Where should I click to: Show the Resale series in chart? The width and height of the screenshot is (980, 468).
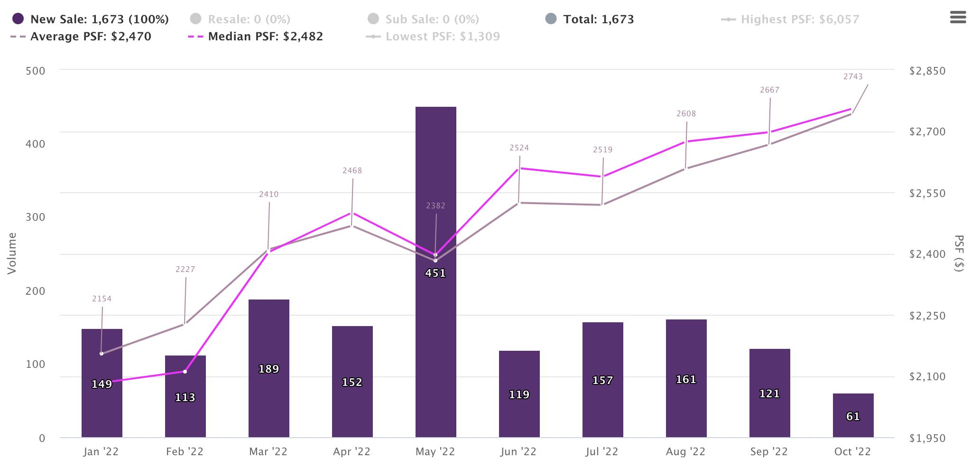[249, 19]
